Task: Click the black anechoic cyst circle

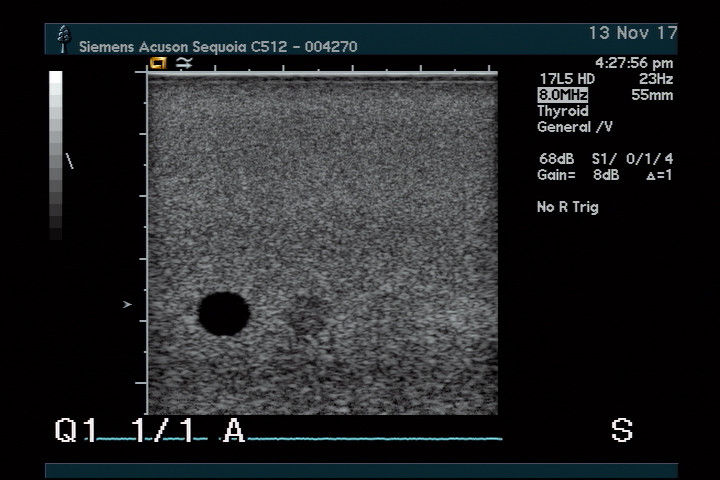Action: point(223,313)
